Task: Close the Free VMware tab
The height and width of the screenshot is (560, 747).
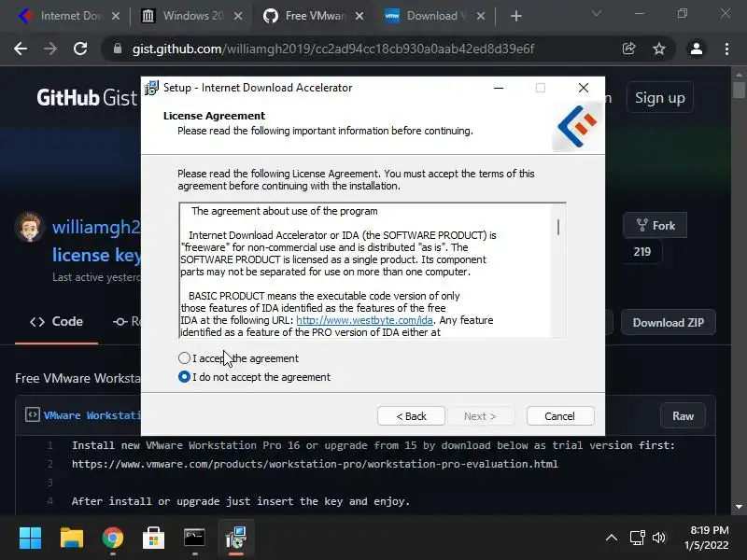Action: tap(359, 16)
